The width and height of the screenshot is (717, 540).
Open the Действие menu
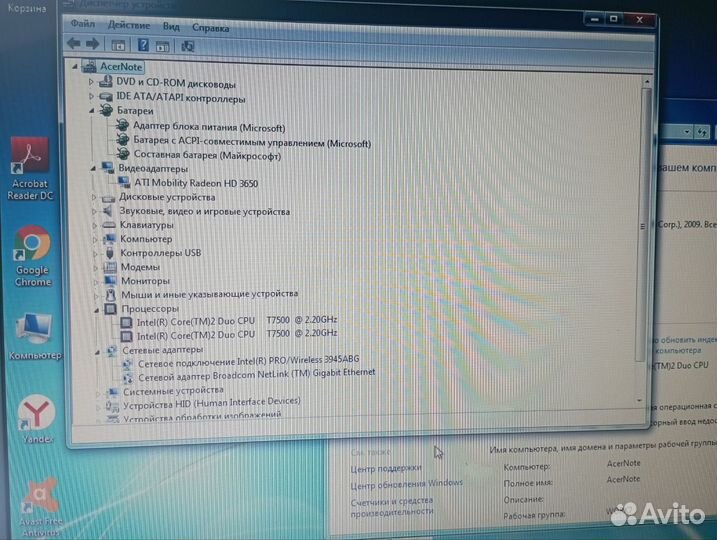128,25
